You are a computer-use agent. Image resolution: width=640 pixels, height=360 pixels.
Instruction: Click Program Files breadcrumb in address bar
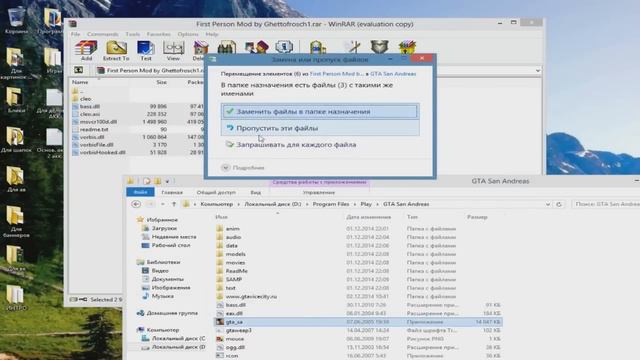[x=331, y=204]
